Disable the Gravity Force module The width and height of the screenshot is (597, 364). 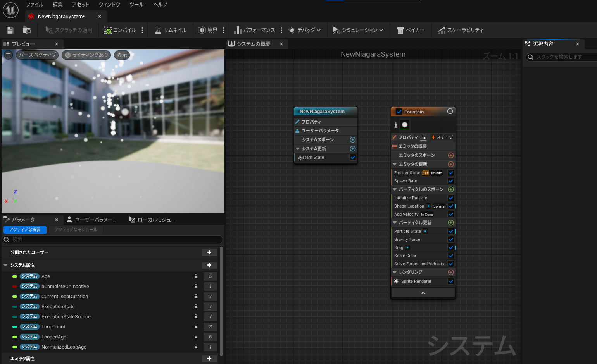tap(450, 239)
